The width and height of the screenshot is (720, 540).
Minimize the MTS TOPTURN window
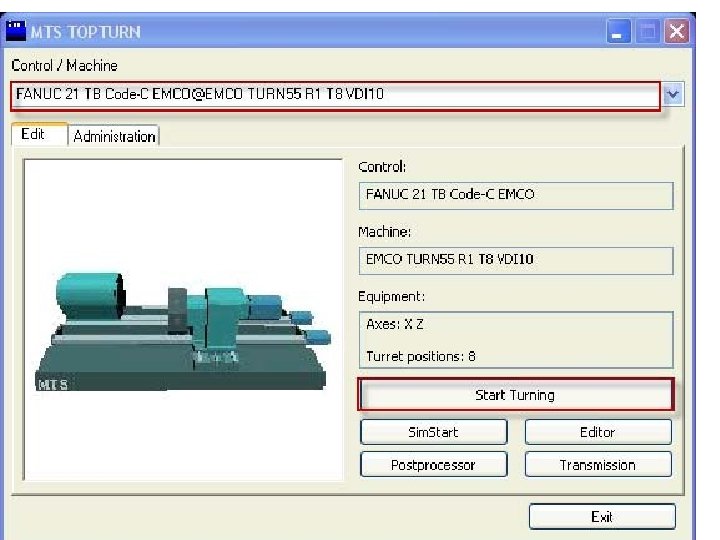[x=618, y=32]
